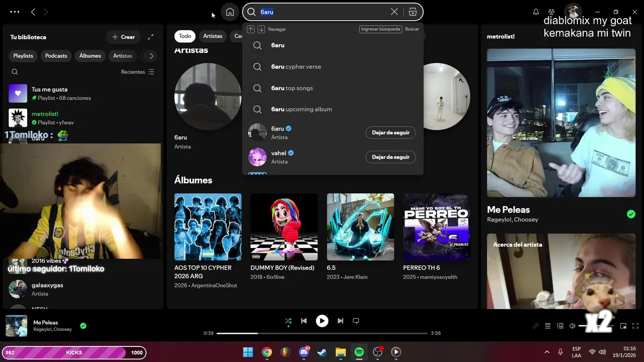Open AOS TOP 10 CYPHER album
The width and height of the screenshot is (644, 362).
[x=208, y=241]
